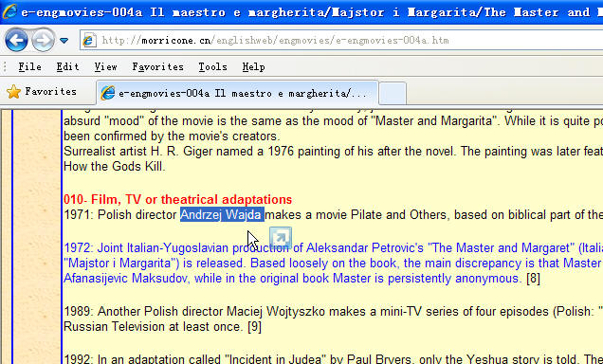The image size is (603, 364).
Task: Click the red heading Film, TV or theatrical adaptations
Action: 177,199
